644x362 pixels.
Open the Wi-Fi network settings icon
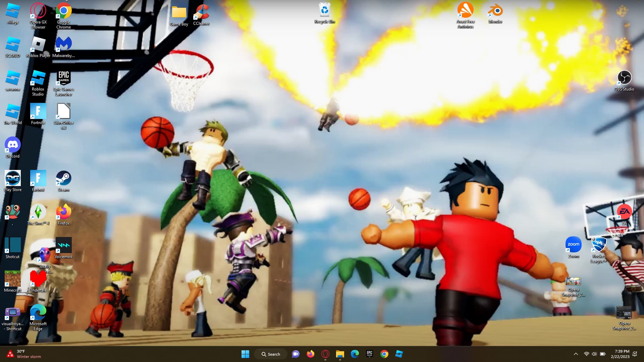(x=586, y=354)
